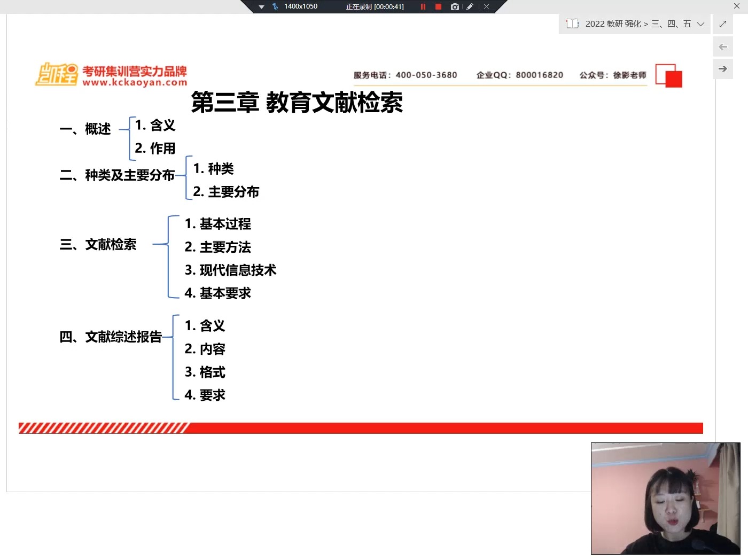748x560 pixels.
Task: Click the 1400x1050 resolution label
Action: tap(301, 6)
